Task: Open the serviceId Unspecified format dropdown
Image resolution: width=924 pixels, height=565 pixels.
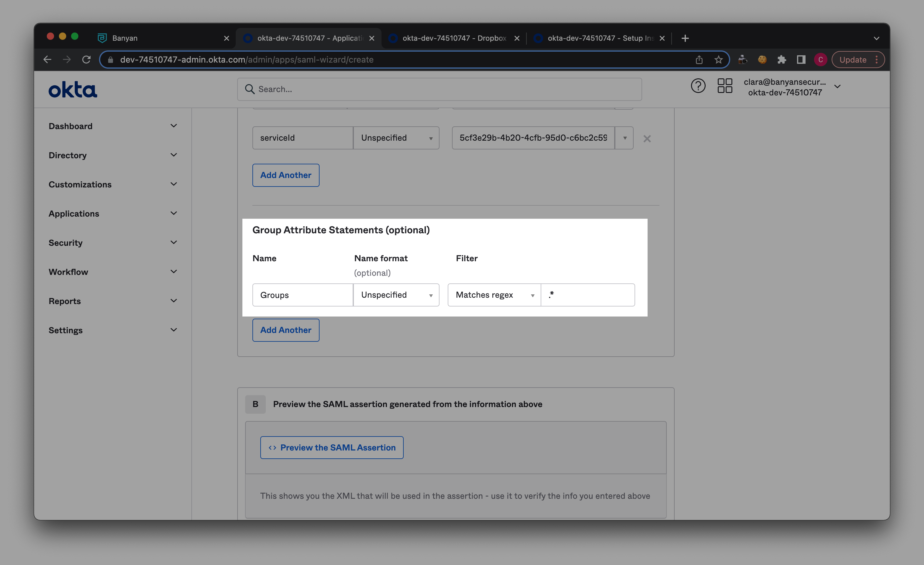Action: click(396, 138)
